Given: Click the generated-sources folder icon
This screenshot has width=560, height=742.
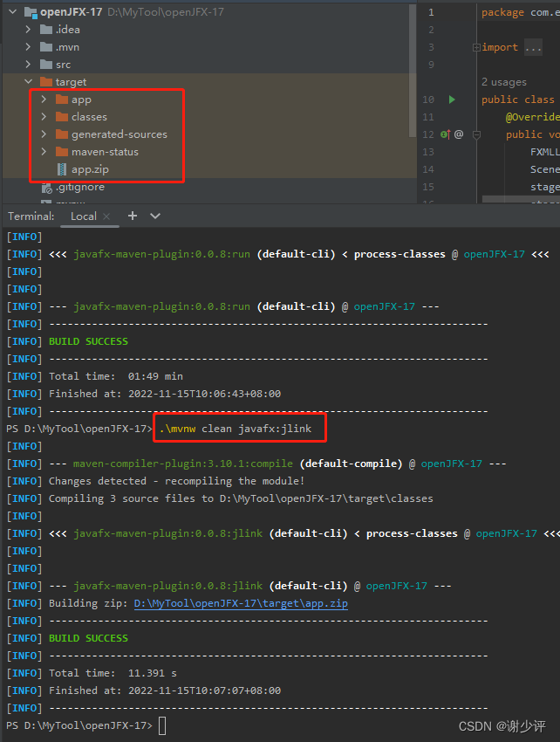Looking at the screenshot, I should click(x=61, y=134).
